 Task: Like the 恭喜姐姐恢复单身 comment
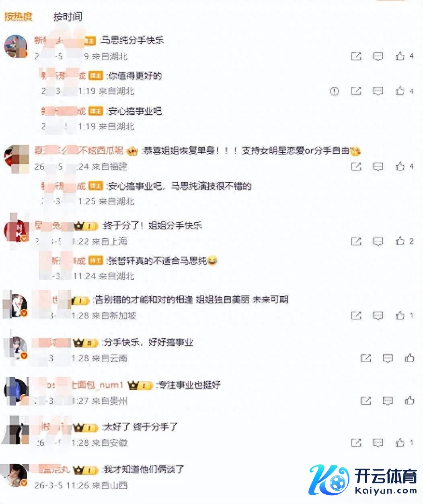pos(400,166)
